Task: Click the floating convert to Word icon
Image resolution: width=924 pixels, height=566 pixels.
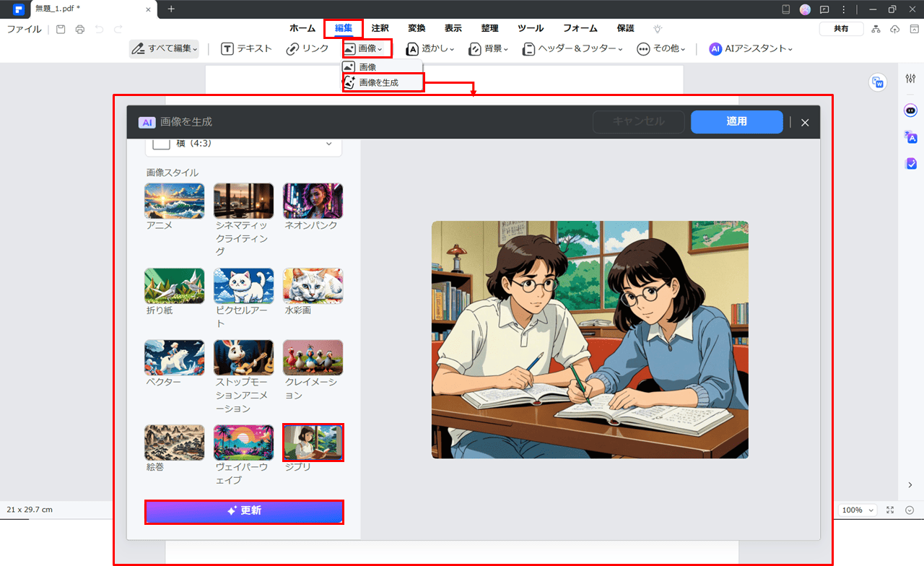Action: (878, 82)
